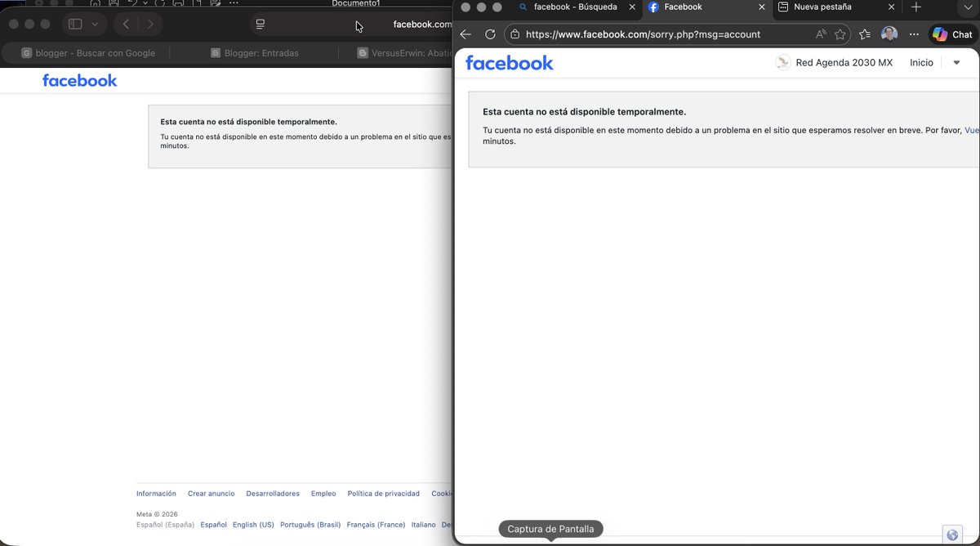The height and width of the screenshot is (546, 980).
Task: Open Copilot Chat in Edge
Action: point(952,34)
